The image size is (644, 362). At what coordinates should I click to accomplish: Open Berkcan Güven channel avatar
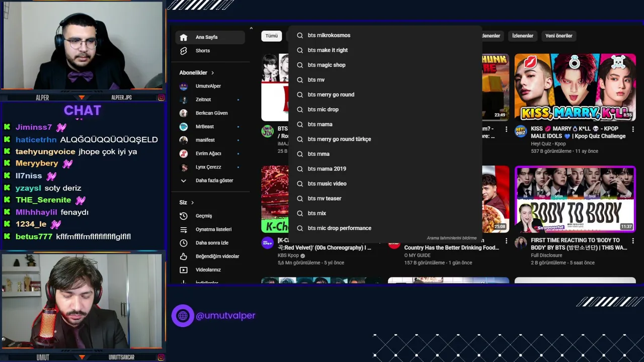tap(184, 113)
